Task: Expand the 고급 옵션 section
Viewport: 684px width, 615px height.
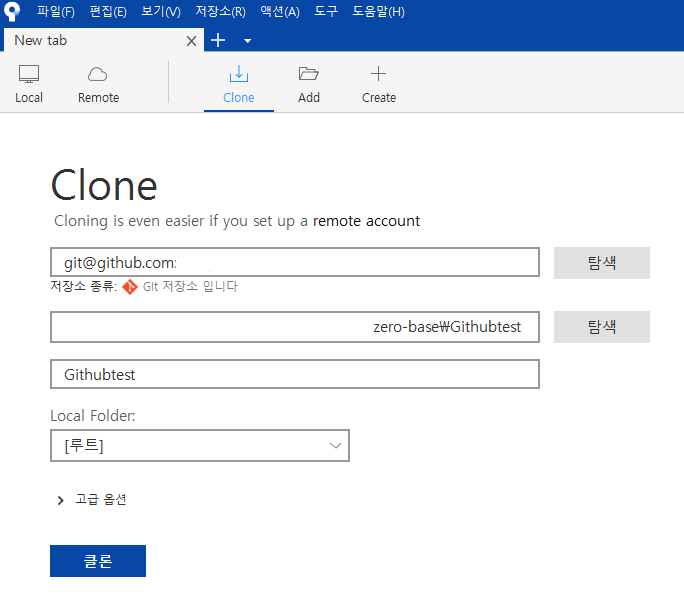Action: (x=92, y=499)
